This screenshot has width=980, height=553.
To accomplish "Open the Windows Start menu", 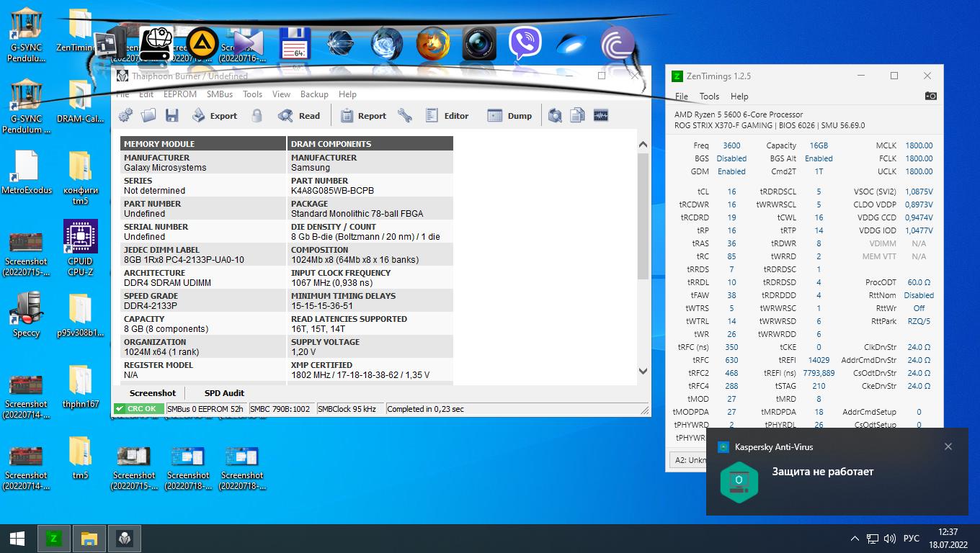I will pos(17,539).
